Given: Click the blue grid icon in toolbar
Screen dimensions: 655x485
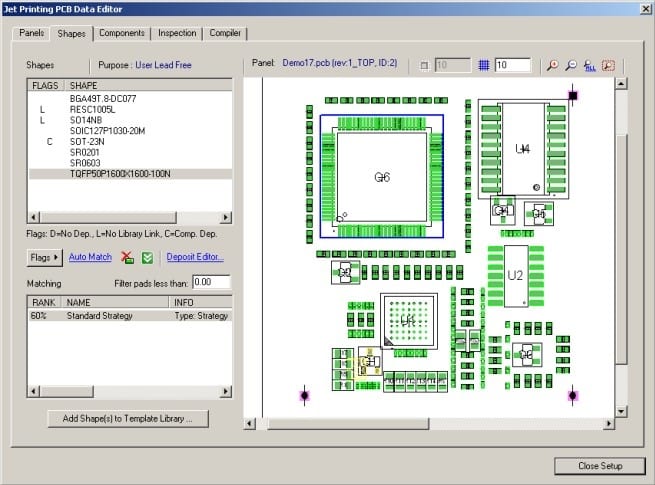Looking at the screenshot, I should (483, 65).
